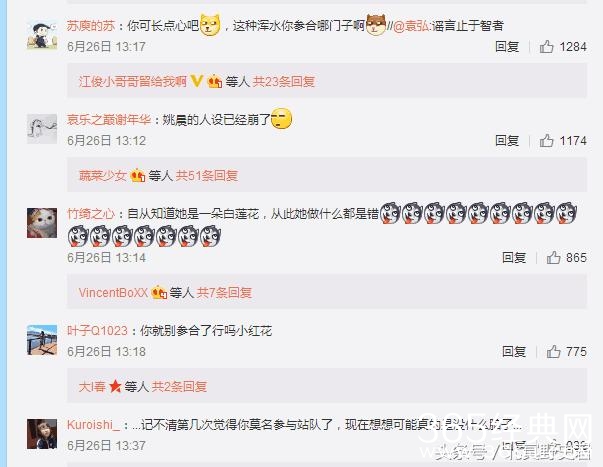Open the @袁弘 mention link
603x467 pixels.
pyautogui.click(x=411, y=26)
